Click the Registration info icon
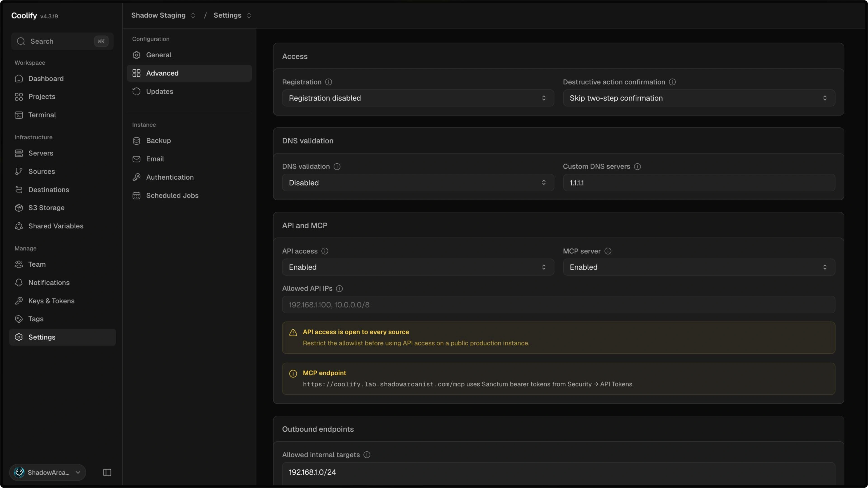 click(328, 82)
